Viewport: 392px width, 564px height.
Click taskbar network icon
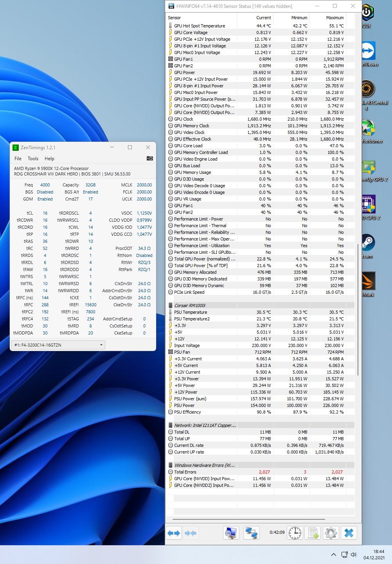[x=344, y=555]
